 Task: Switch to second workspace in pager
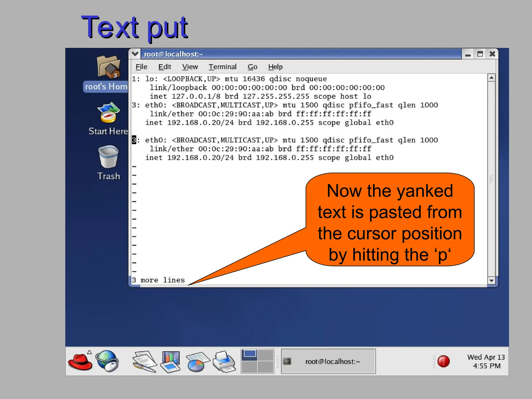tap(265, 355)
